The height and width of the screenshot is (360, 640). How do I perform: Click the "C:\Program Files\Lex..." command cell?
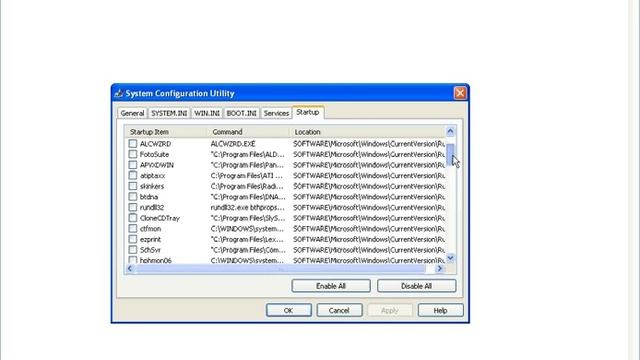[247, 239]
